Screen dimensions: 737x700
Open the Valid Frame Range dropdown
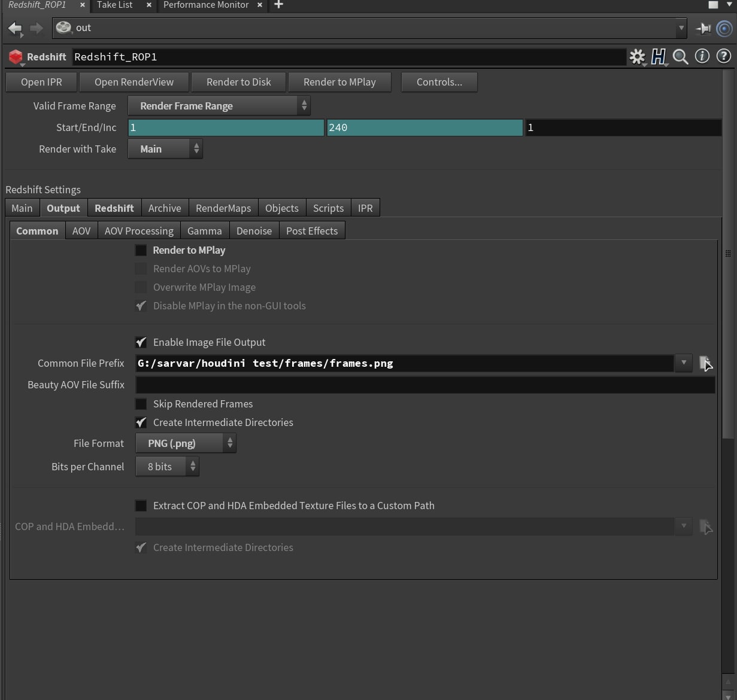[219, 106]
